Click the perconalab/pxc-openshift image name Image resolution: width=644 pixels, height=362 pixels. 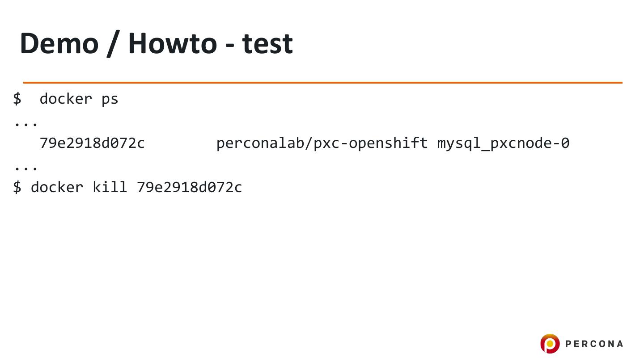pyautogui.click(x=322, y=143)
